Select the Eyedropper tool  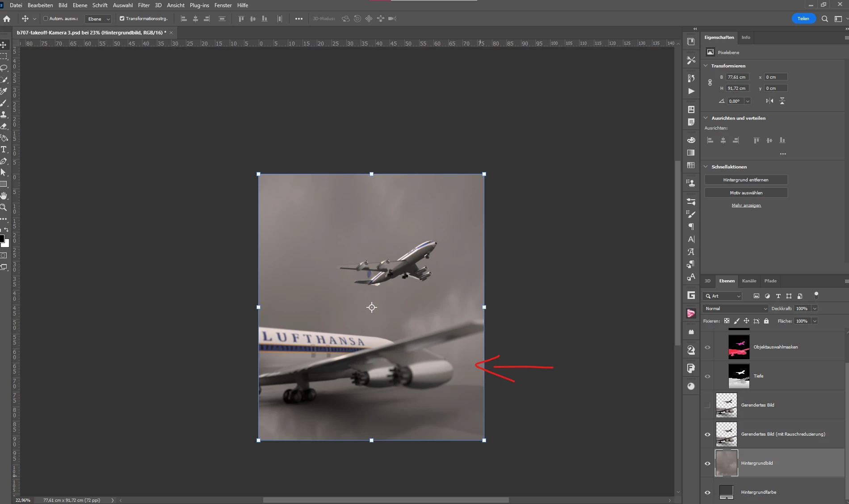(x=4, y=91)
